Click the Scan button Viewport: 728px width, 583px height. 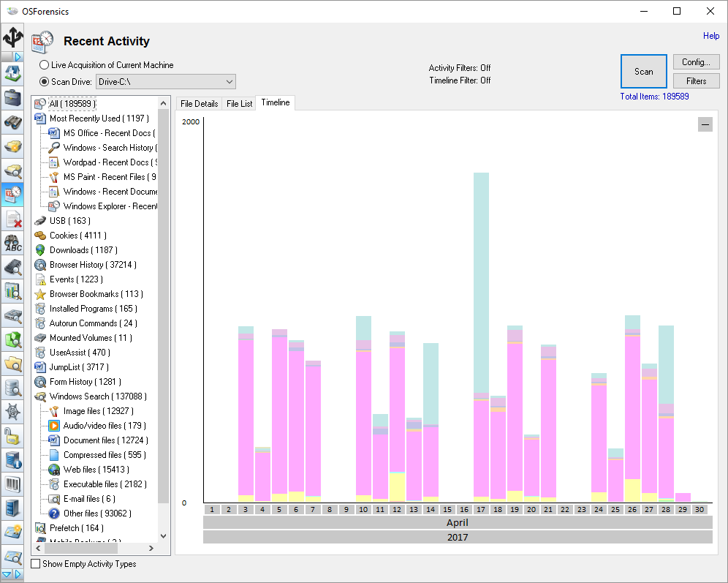point(643,72)
